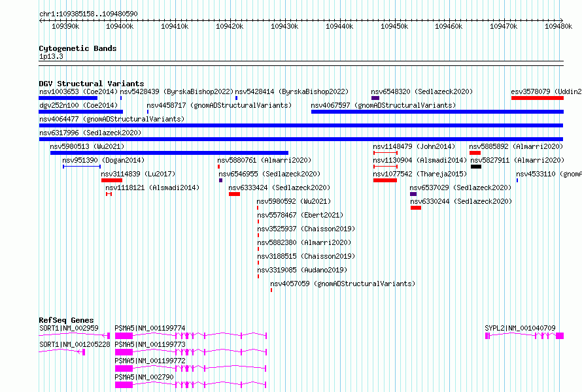The image size is (582, 392).
Task: Click the 109430k ruler tick label
Action: [x=284, y=26]
